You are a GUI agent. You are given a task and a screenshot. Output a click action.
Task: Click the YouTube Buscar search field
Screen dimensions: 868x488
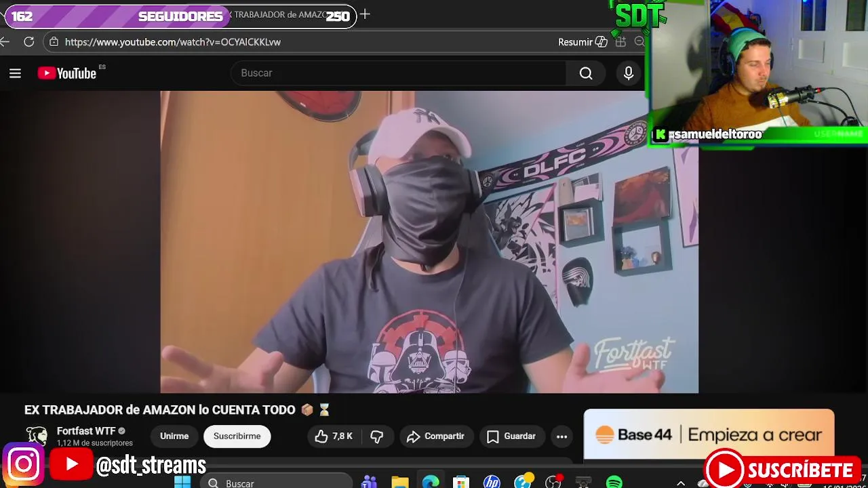(x=399, y=73)
